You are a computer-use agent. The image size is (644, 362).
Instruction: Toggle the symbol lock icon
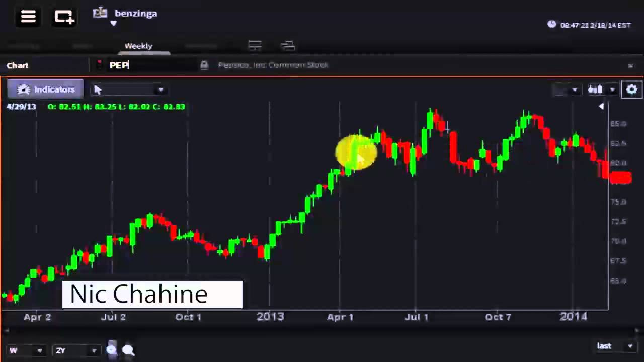204,65
